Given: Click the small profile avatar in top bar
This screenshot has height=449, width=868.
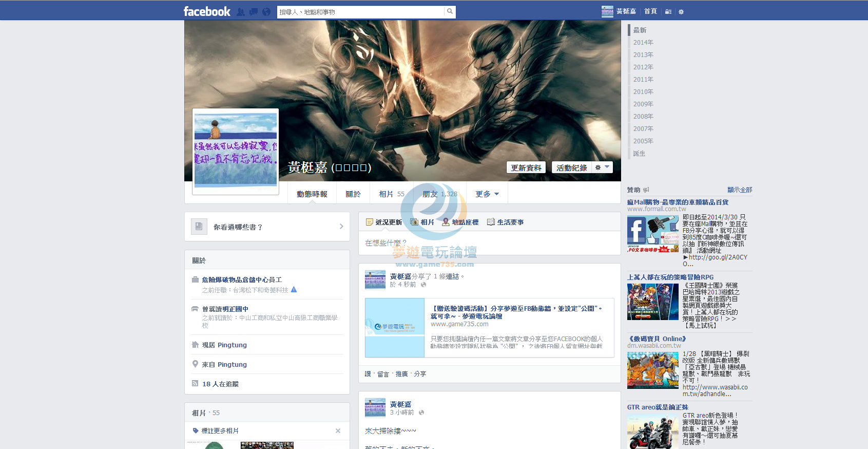Looking at the screenshot, I should click(607, 11).
